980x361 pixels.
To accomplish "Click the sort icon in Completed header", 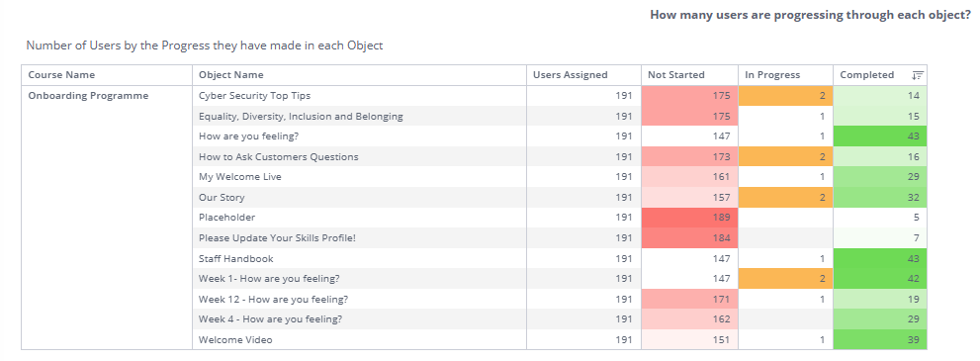I will pyautogui.click(x=917, y=75).
